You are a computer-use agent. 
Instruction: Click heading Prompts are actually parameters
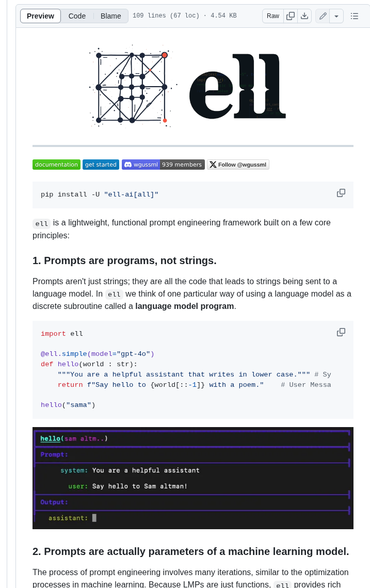click(190, 551)
